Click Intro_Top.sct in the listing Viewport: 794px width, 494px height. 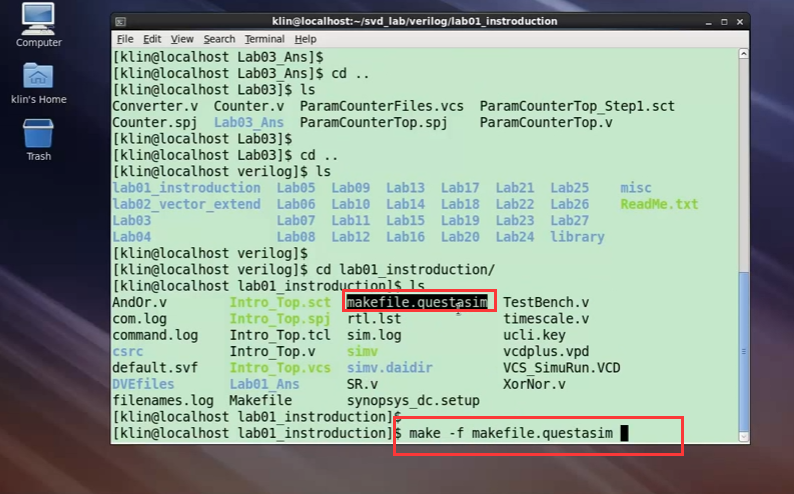280,303
